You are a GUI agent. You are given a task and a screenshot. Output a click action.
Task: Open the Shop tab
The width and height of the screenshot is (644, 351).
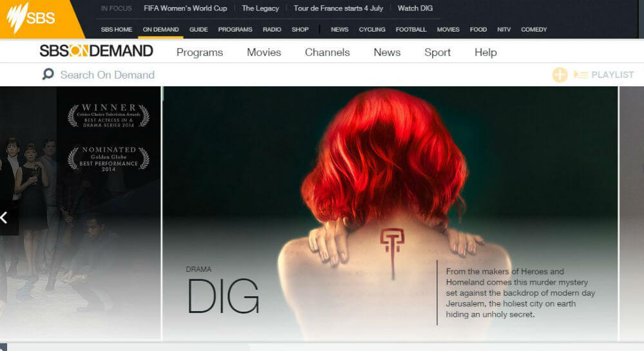(300, 30)
